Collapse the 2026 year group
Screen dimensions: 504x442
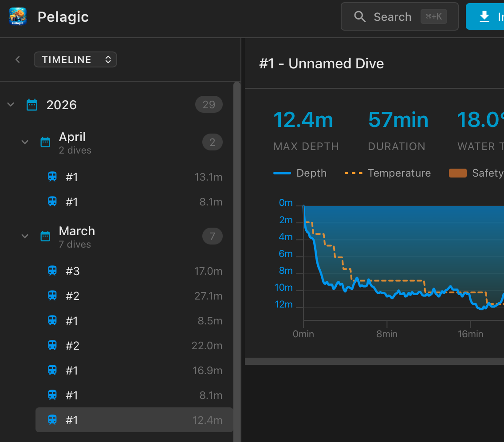[11, 105]
